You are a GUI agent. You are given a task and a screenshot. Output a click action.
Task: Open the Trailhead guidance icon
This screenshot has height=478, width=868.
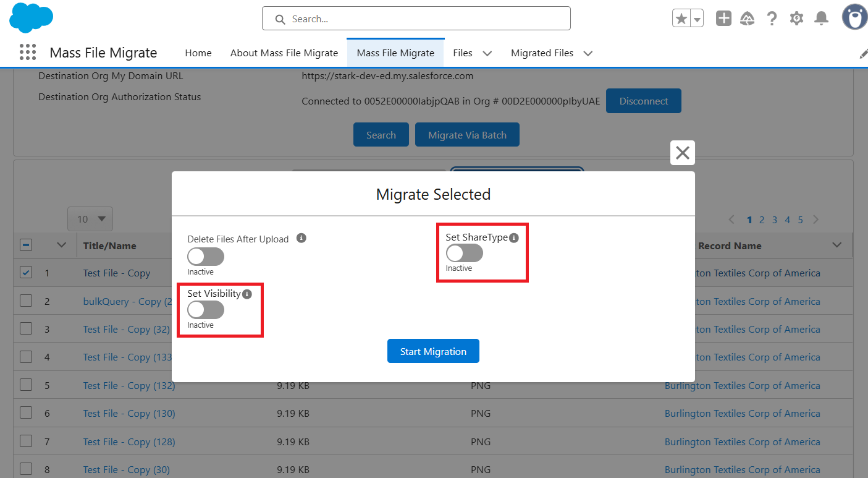[x=748, y=19]
